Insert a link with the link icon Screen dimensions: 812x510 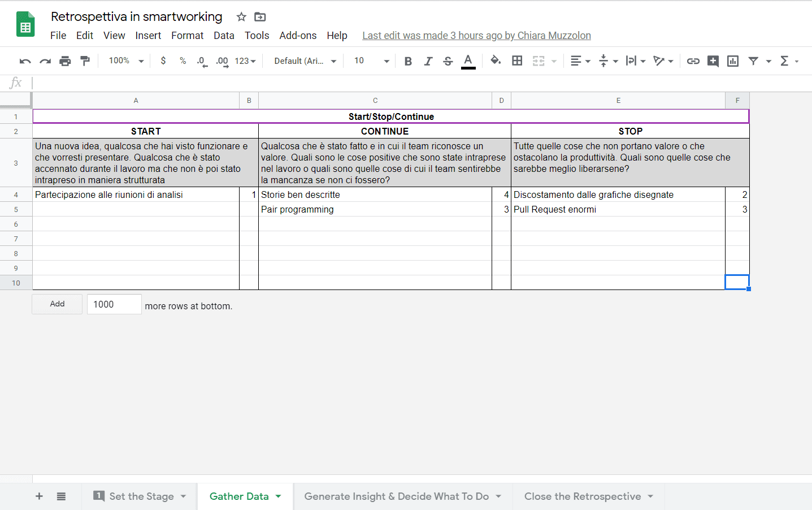[693, 61]
